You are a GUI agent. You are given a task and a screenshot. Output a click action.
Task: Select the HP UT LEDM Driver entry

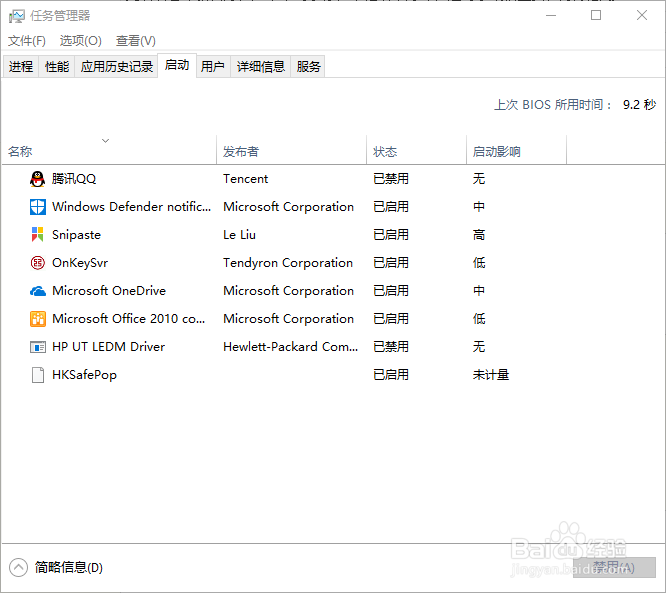click(108, 347)
